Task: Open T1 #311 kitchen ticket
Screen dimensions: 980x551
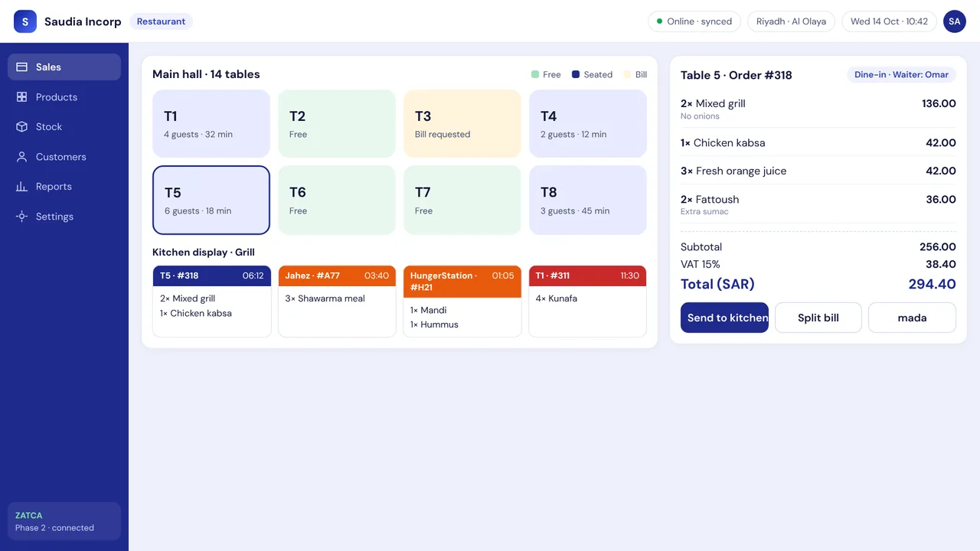Action: tap(588, 302)
